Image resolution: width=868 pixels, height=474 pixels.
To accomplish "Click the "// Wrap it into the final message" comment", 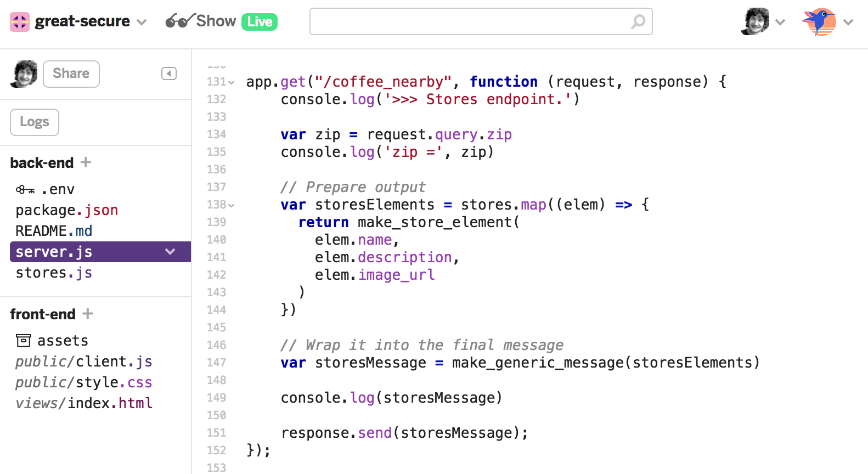I will click(x=422, y=345).
